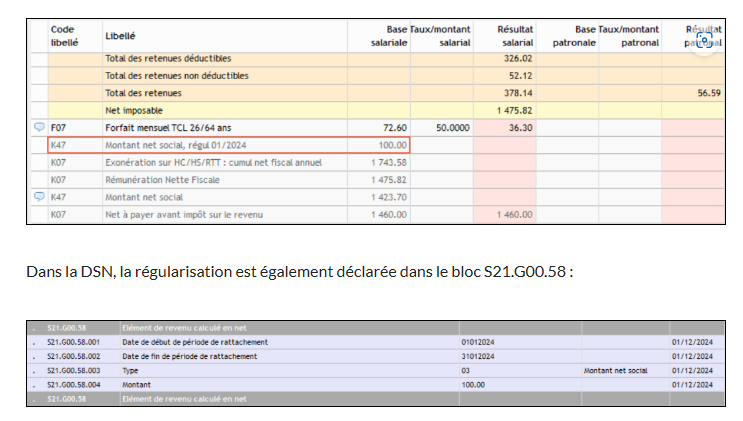Image resolution: width=743 pixels, height=421 pixels.
Task: Click the value 1 423.70
Action: point(389,197)
